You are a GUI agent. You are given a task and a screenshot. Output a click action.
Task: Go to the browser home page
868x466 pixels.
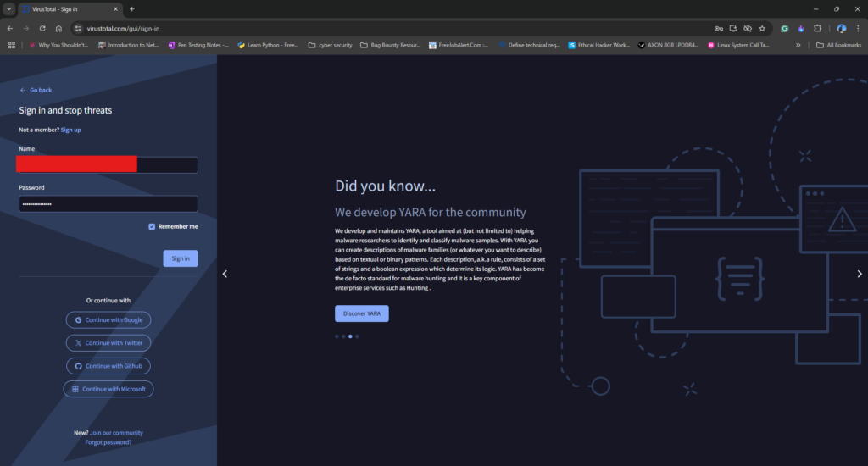pyautogui.click(x=58, y=28)
